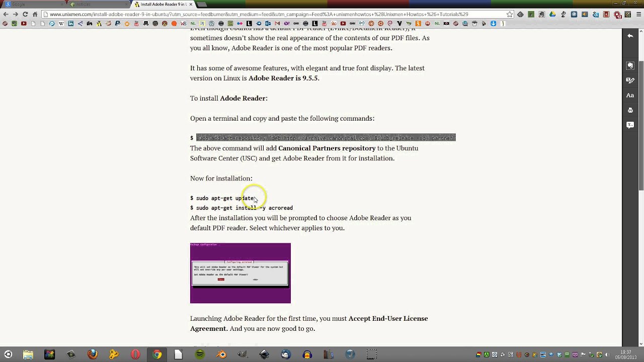Open the Wikipedia bookmark icon
644x362 pixels.
[x=61, y=23]
